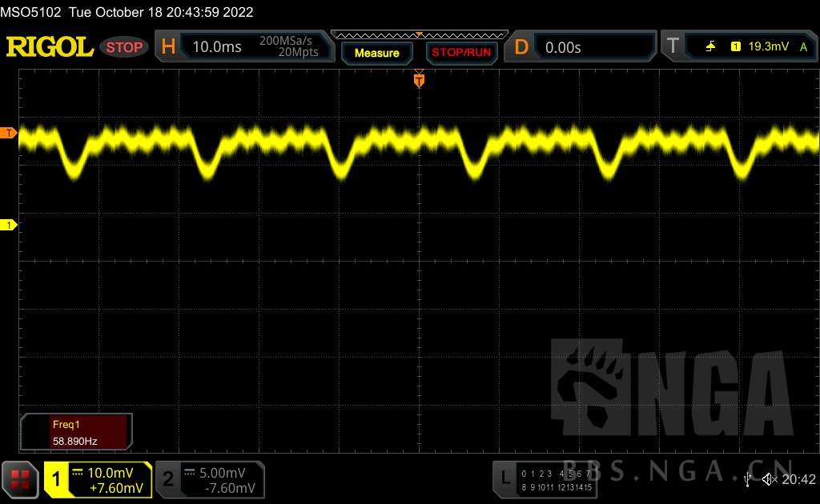820x504 pixels.
Task: Select the orange trigger level marker on left edge
Action: (x=9, y=133)
